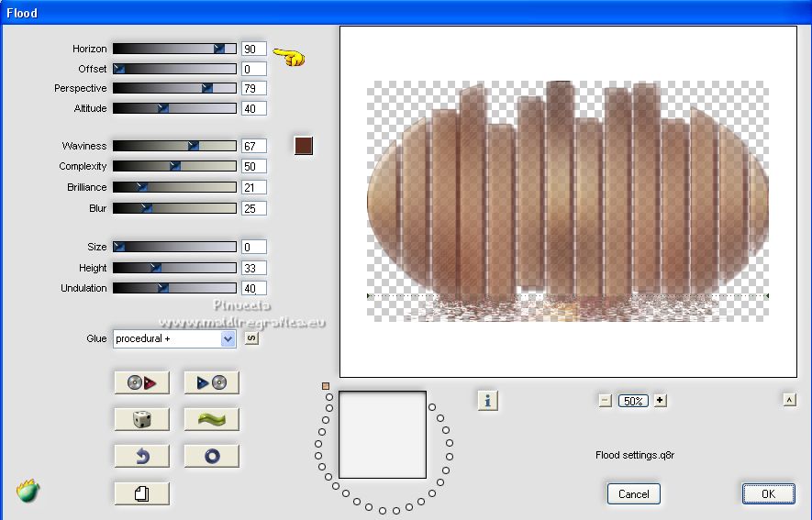Click the small 'S' glue button
This screenshot has width=812, height=520.
(251, 338)
